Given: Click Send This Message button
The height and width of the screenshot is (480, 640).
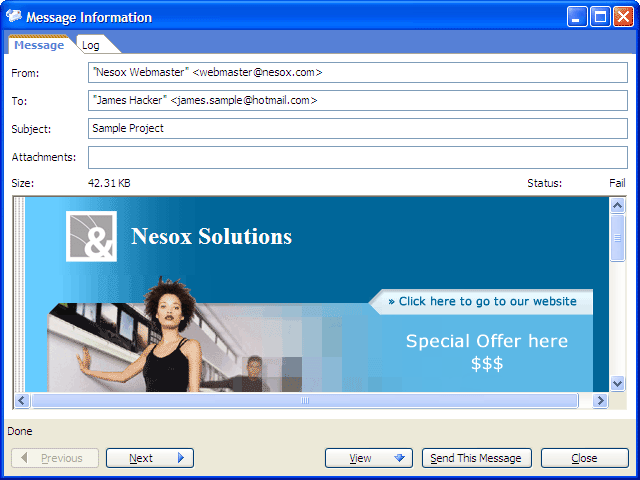Looking at the screenshot, I should coord(477,458).
